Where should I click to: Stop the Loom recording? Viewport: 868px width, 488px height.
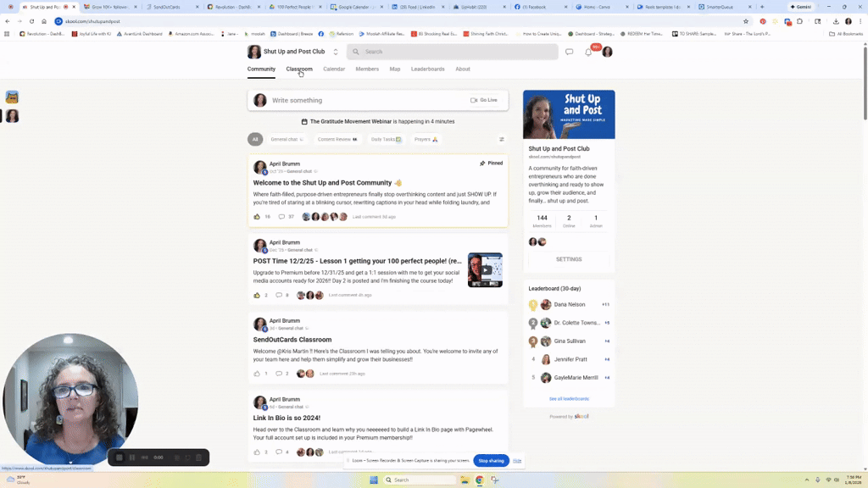119,457
